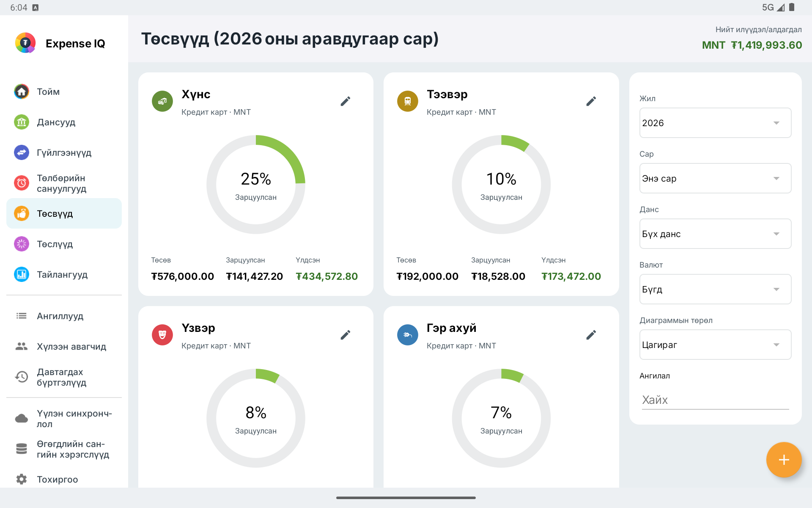Screen dimensions: 812x508
Task: Edit the Хүнс budget with pencil icon
Action: tap(346, 101)
